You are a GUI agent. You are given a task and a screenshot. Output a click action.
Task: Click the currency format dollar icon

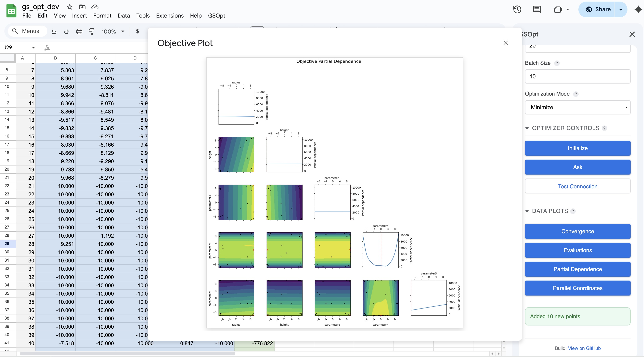[x=137, y=31]
